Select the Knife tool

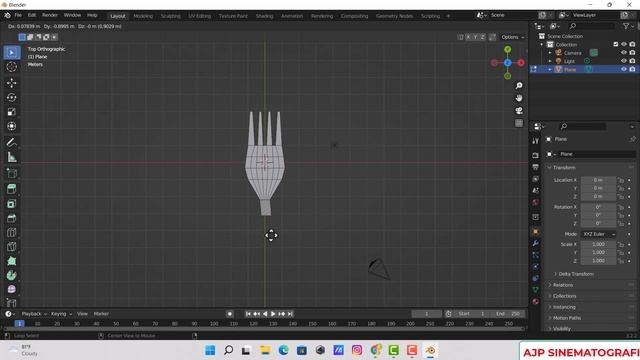[x=11, y=247]
